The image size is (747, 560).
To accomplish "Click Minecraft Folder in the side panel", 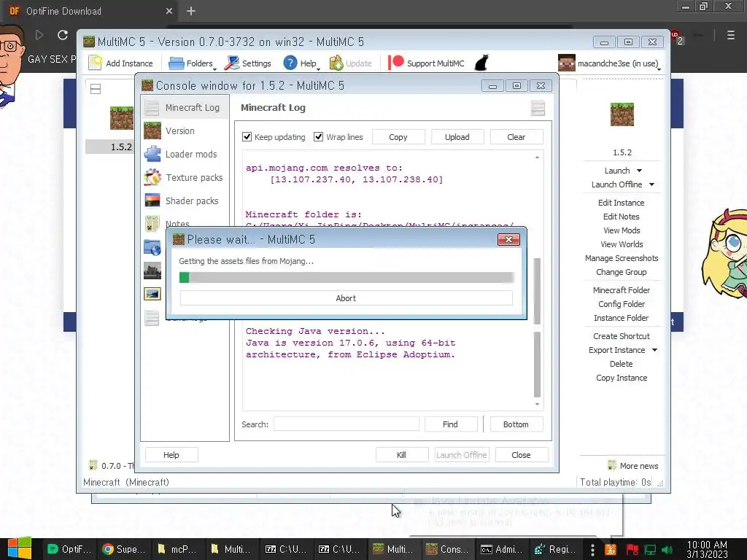I will (622, 290).
